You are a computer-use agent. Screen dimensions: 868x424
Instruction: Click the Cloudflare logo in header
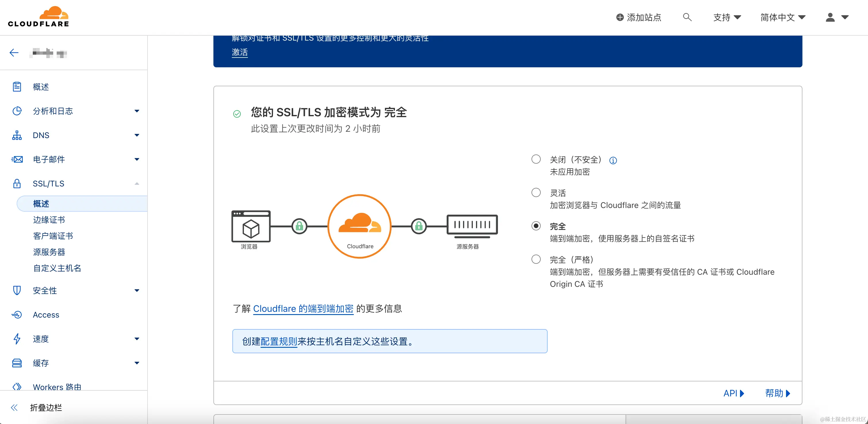(x=39, y=17)
